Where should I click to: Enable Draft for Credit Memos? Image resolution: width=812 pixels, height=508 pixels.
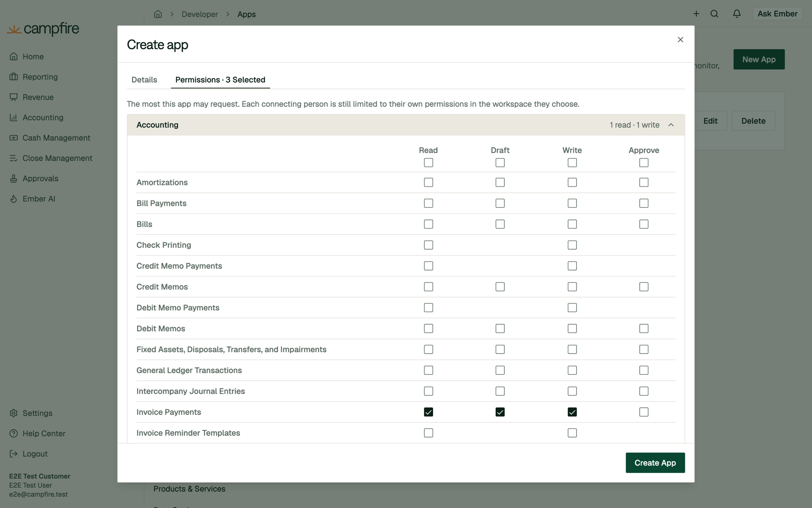click(500, 287)
